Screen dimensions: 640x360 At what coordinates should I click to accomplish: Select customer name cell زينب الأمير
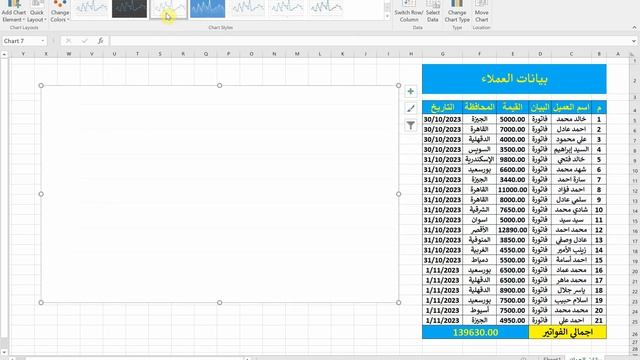pos(571,250)
